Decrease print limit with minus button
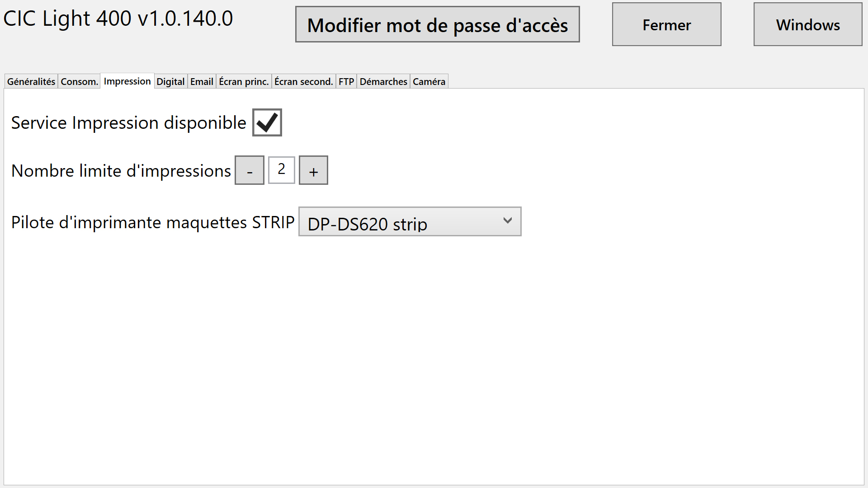 pos(250,170)
